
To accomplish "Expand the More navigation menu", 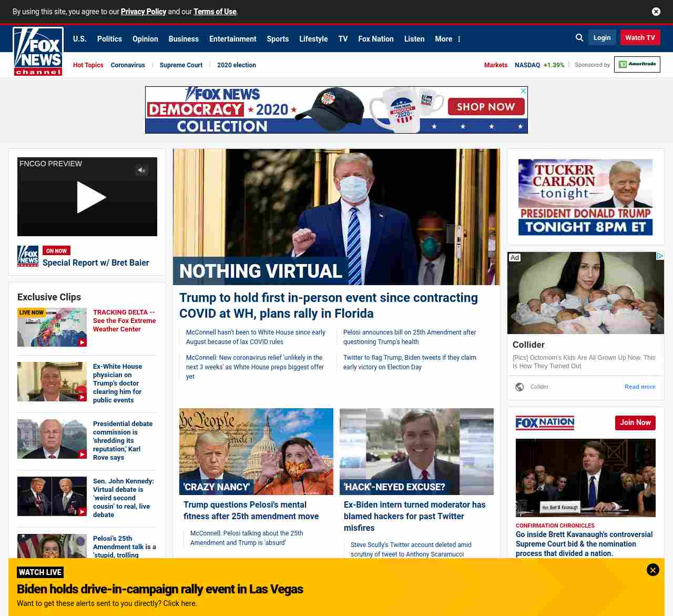I will [x=447, y=39].
